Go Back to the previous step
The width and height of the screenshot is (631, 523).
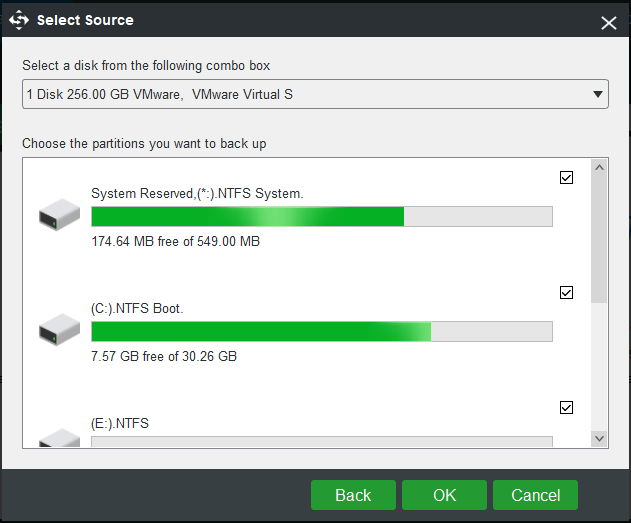[x=353, y=495]
